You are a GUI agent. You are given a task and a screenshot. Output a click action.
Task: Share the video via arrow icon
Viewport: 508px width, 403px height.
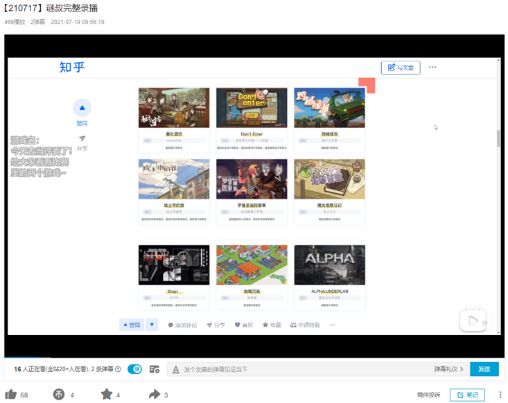pos(154,395)
